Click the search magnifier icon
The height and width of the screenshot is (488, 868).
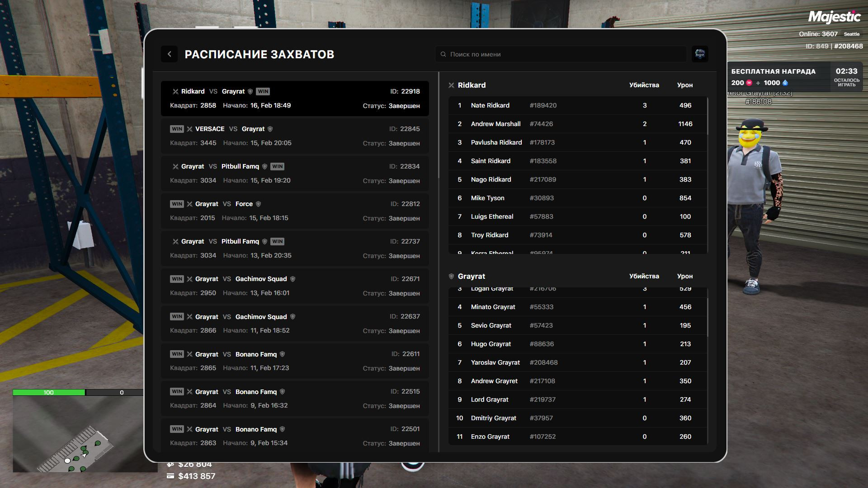pyautogui.click(x=443, y=54)
